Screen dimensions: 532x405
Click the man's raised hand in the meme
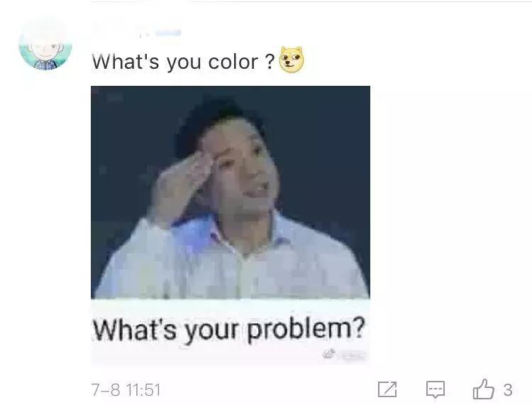click(x=182, y=187)
